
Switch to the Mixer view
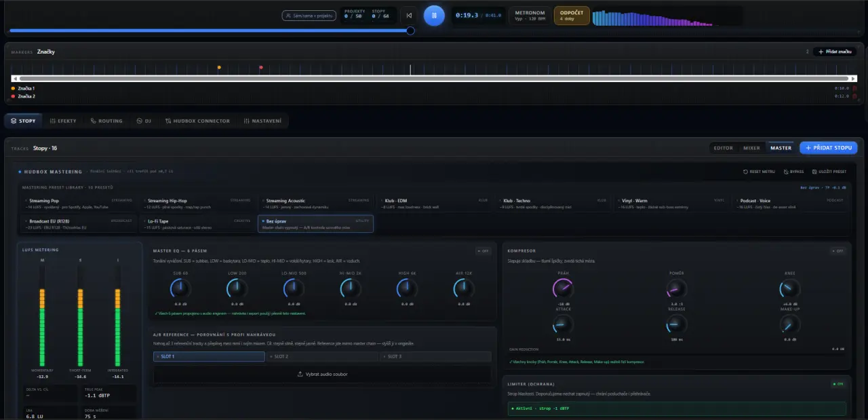click(751, 148)
